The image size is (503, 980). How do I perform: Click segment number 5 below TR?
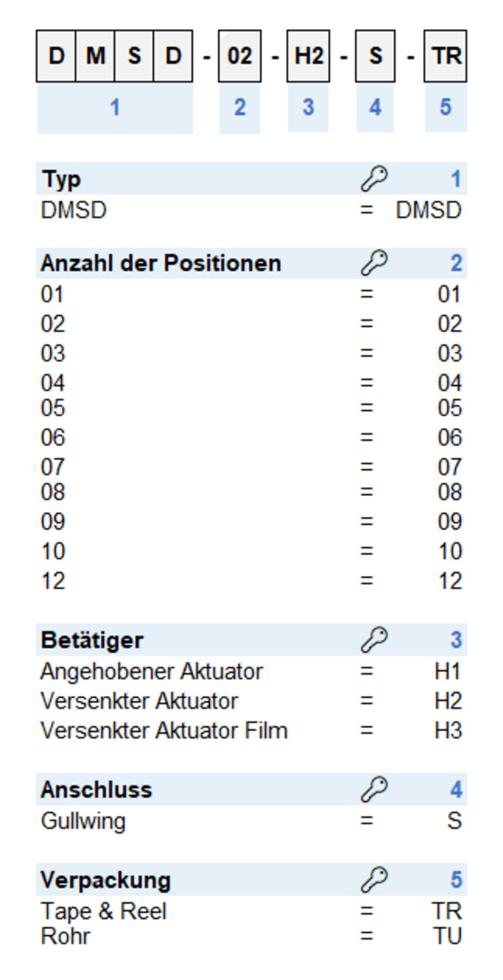click(x=445, y=108)
